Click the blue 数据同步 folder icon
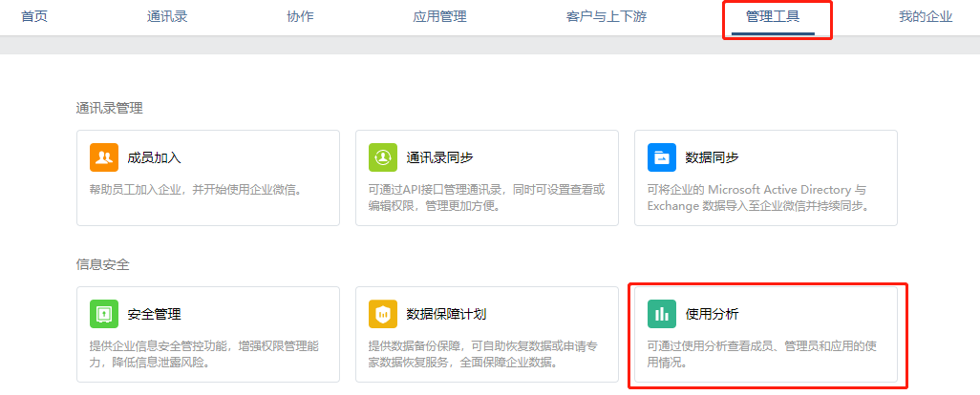The image size is (980, 395). [x=661, y=157]
